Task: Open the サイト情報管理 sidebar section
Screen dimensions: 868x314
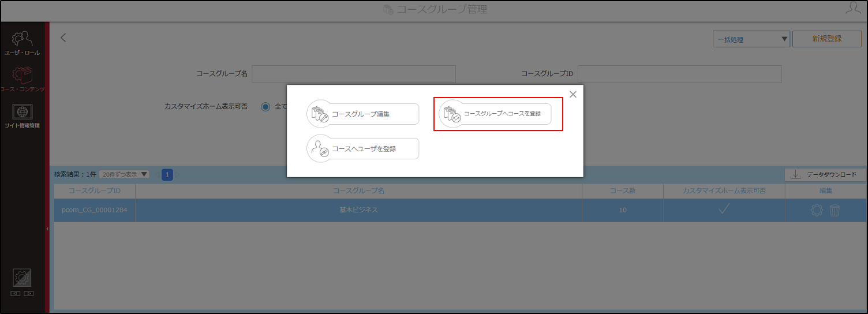Action: (22, 115)
